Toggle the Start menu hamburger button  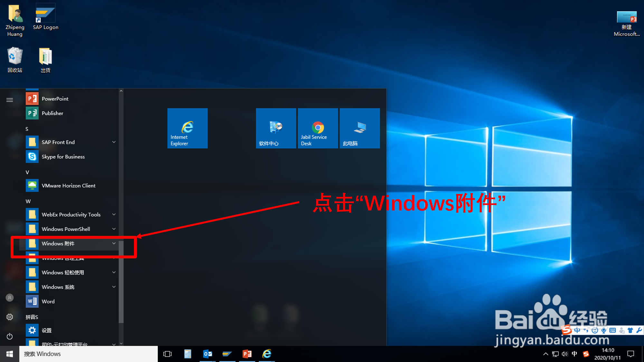pos(10,100)
